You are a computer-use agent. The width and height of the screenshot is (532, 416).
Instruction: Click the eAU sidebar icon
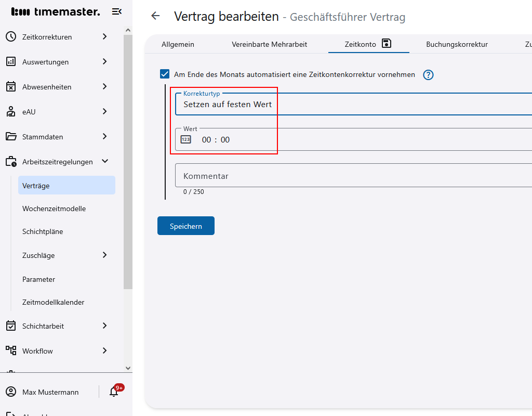click(x=11, y=112)
